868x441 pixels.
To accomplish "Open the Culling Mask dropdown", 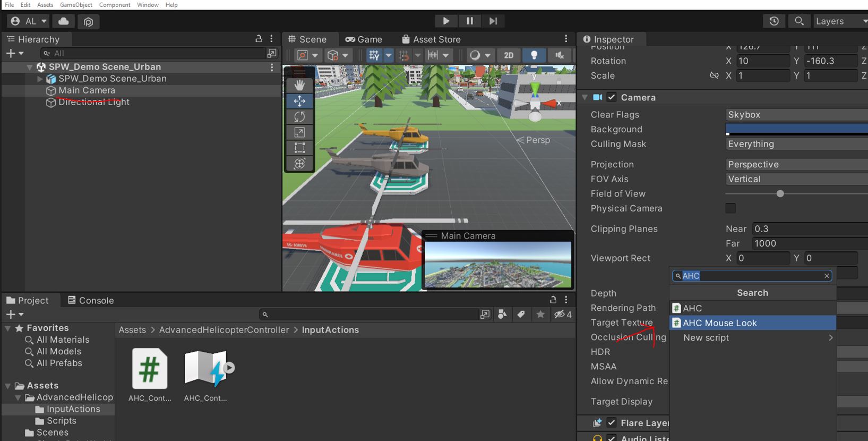I will [x=796, y=144].
